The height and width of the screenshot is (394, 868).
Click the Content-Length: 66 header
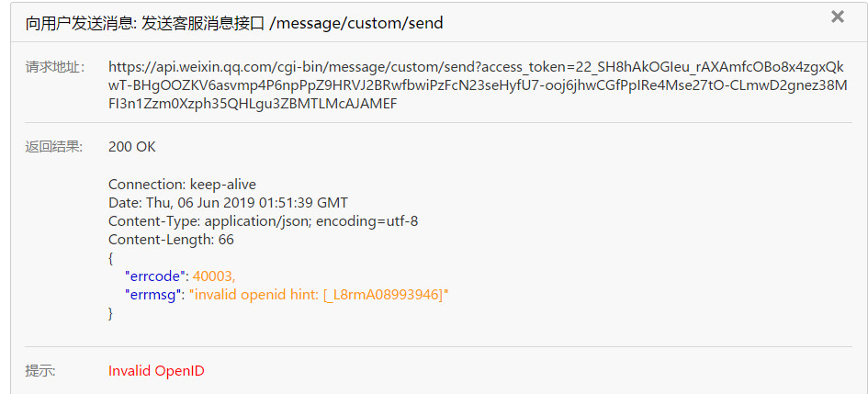171,240
